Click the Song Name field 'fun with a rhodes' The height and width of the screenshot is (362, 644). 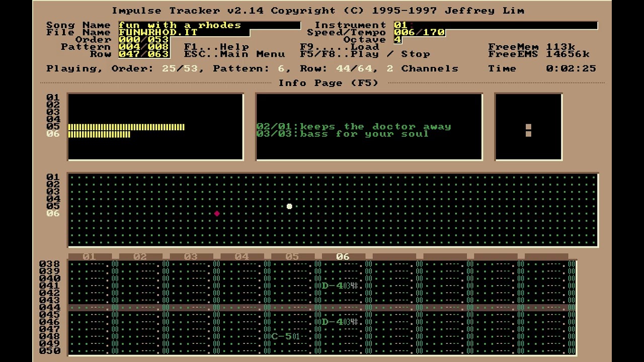point(209,25)
